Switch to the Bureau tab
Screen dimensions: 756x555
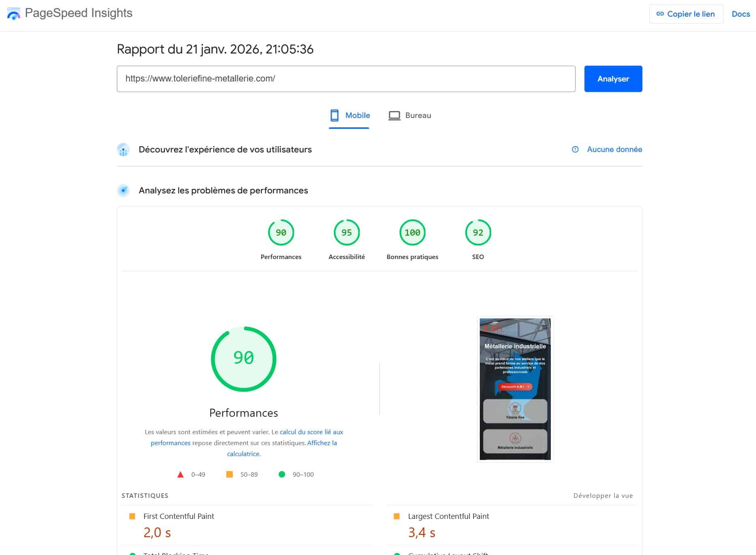410,116
